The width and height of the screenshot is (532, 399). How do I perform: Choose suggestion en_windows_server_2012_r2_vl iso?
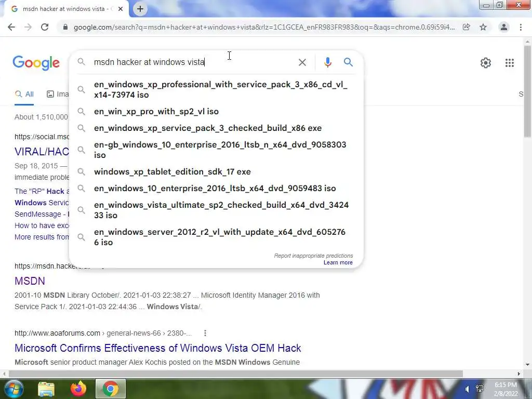pyautogui.click(x=216, y=237)
